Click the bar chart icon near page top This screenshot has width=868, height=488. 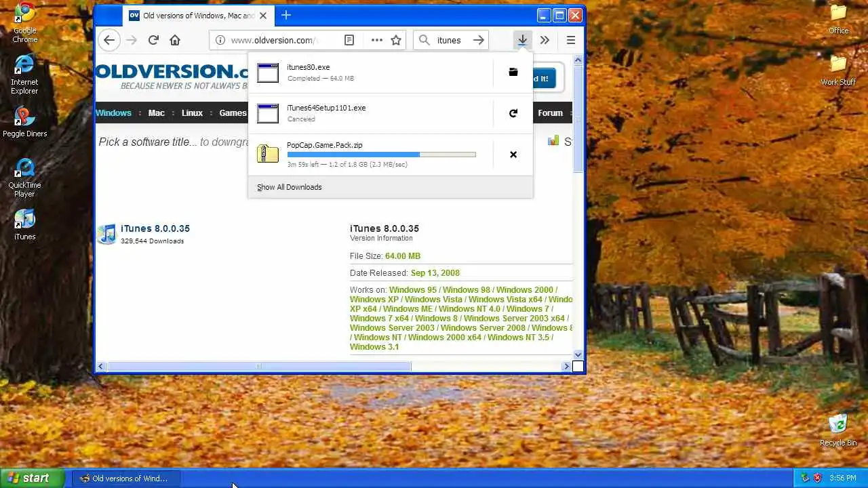coord(553,141)
